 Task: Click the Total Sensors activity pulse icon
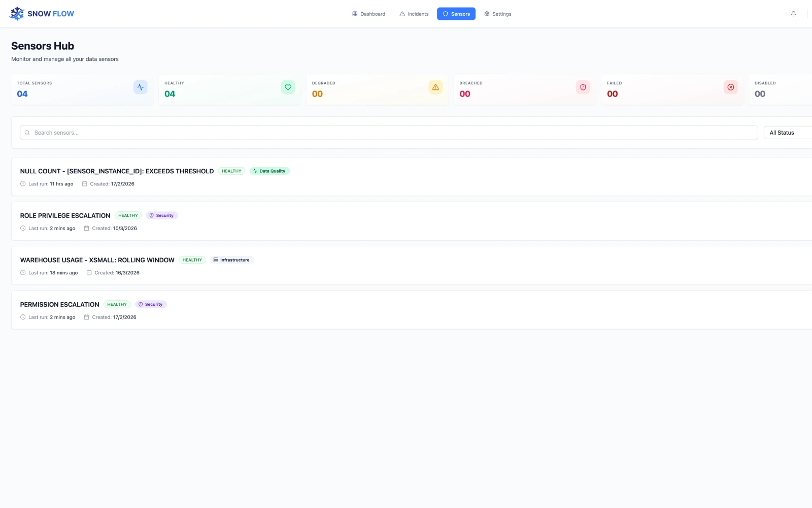141,87
